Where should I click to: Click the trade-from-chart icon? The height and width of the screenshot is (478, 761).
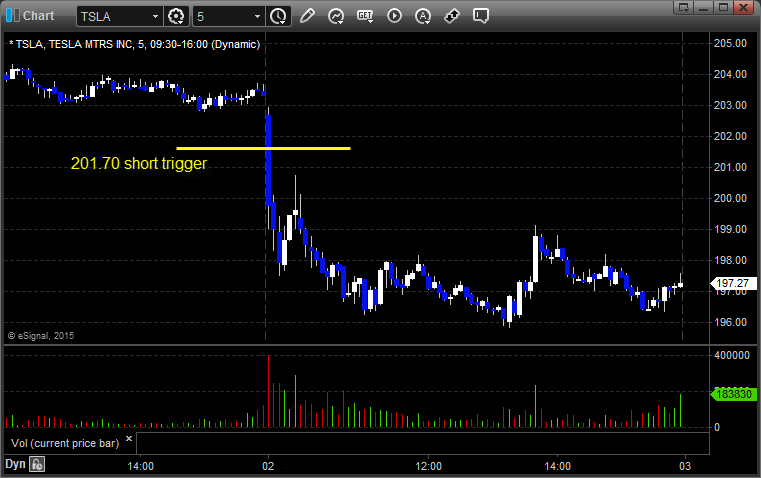click(x=452, y=16)
